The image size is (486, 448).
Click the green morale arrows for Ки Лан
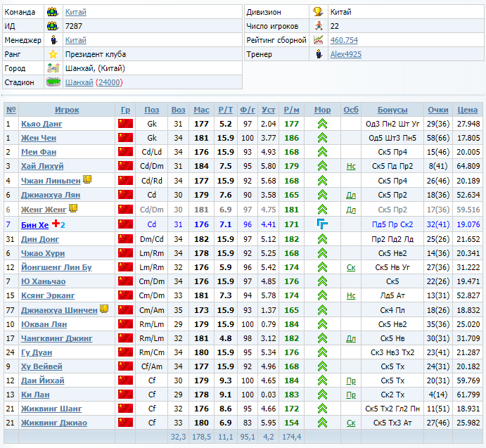(x=322, y=395)
